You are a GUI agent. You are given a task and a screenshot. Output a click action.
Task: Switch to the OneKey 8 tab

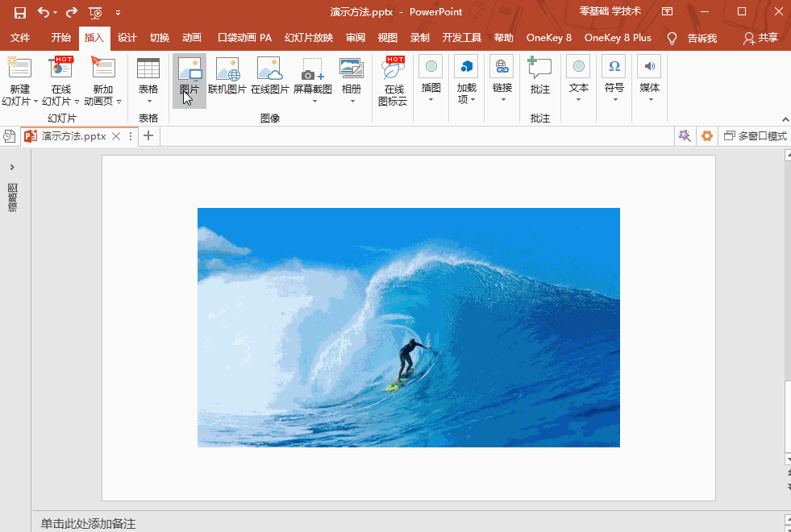coord(549,38)
